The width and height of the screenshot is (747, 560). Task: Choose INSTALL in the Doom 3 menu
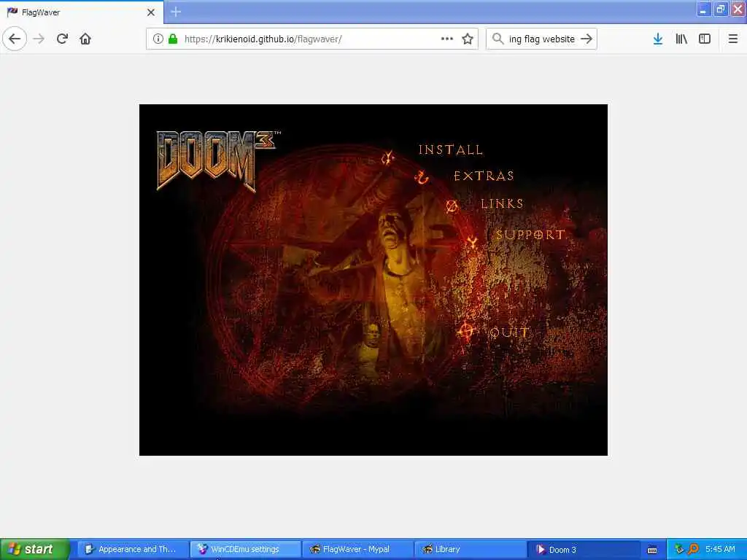click(x=451, y=150)
